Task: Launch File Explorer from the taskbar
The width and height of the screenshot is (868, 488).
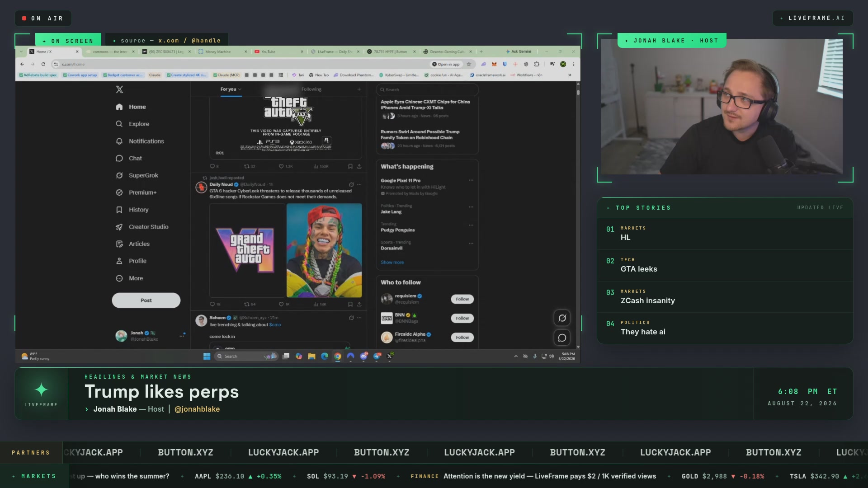Action: tap(311, 356)
